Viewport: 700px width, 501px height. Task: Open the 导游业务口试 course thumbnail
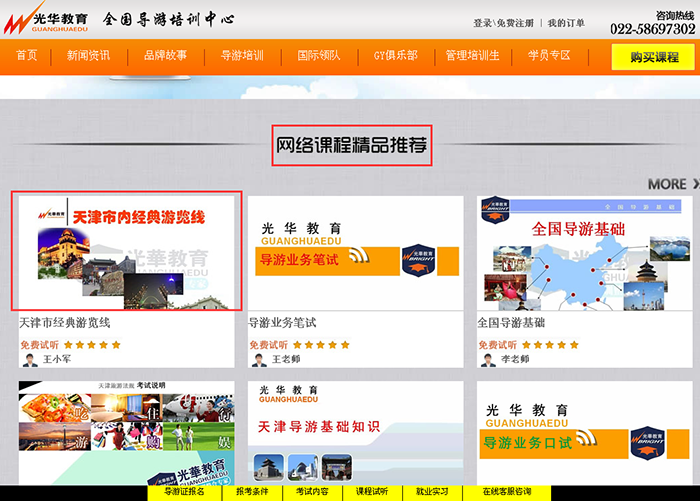(x=584, y=433)
